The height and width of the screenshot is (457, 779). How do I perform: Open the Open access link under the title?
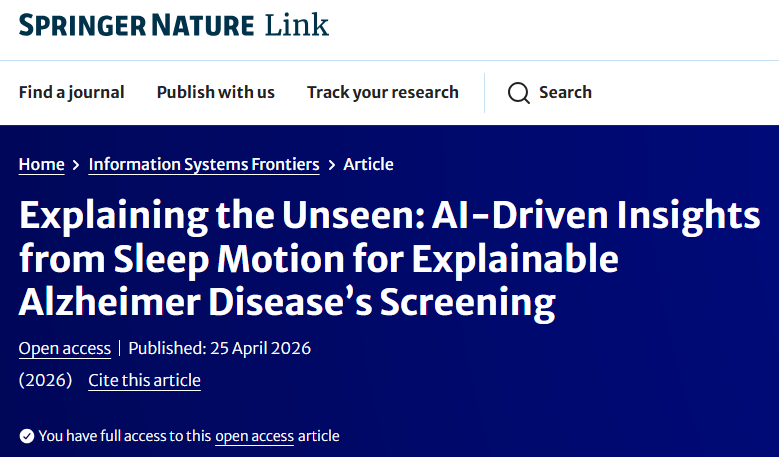pos(65,348)
